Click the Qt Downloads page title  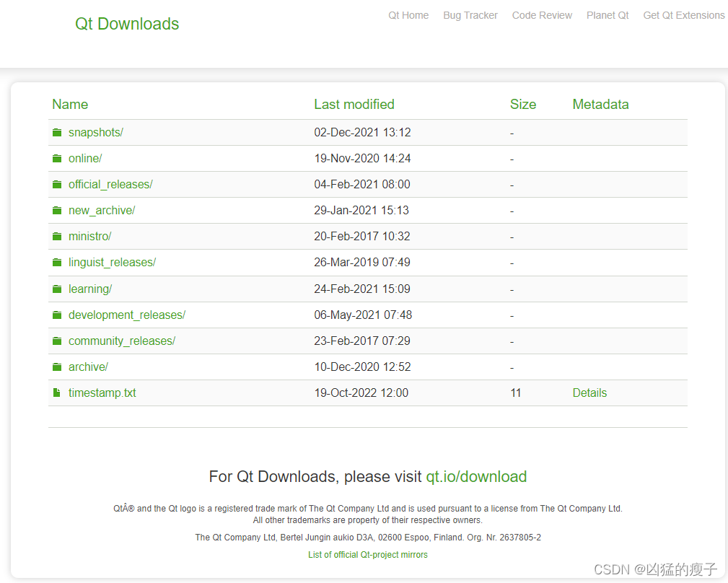(127, 24)
